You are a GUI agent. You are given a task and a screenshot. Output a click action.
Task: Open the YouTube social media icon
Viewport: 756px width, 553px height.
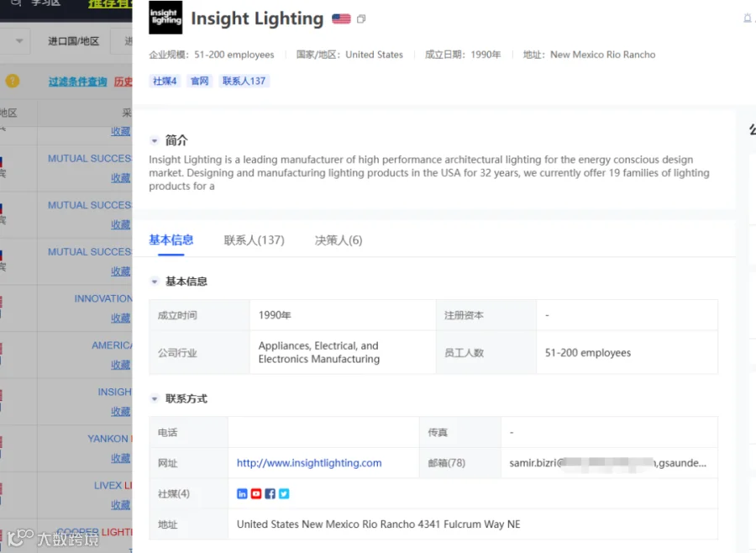point(256,493)
